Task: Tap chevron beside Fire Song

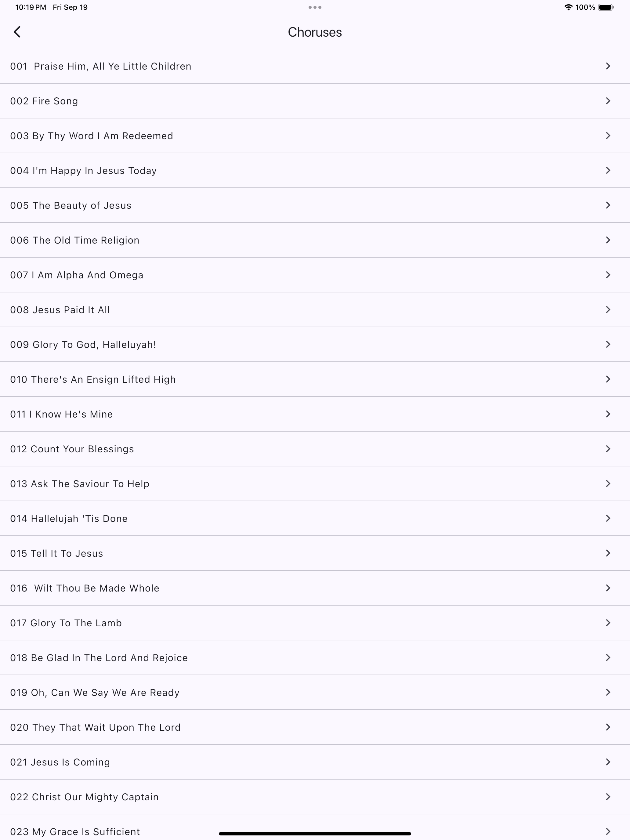Action: (608, 101)
